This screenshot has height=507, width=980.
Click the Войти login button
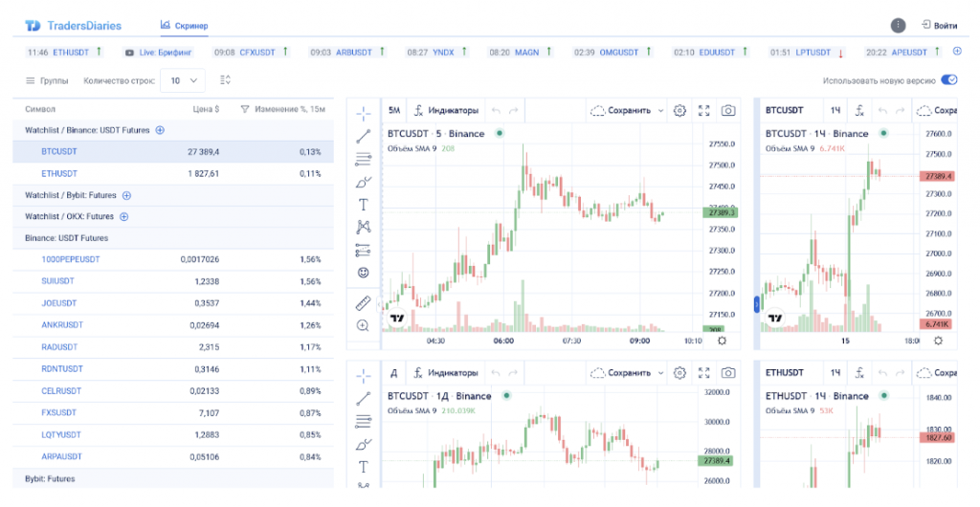click(x=940, y=26)
